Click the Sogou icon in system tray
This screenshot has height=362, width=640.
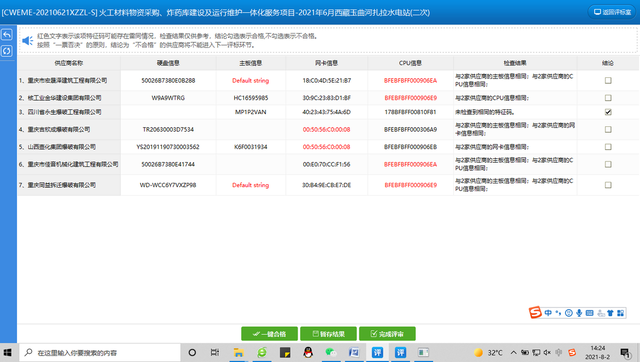point(572,353)
